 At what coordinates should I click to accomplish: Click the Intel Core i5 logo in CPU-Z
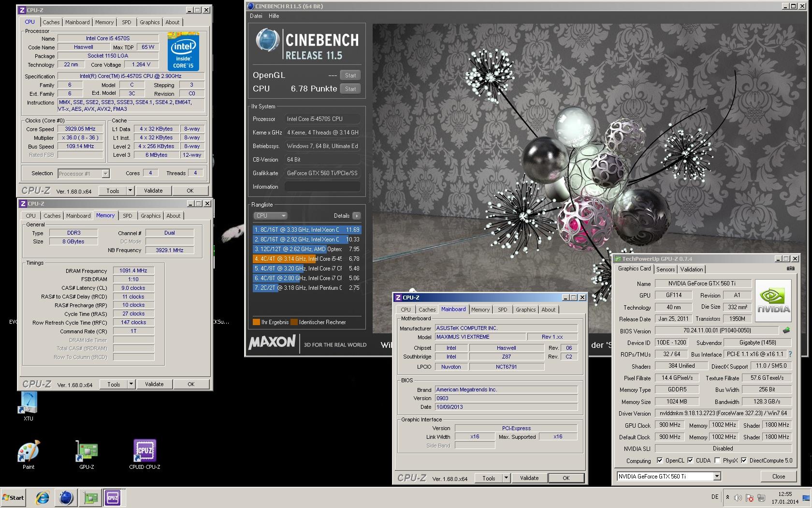[183, 51]
